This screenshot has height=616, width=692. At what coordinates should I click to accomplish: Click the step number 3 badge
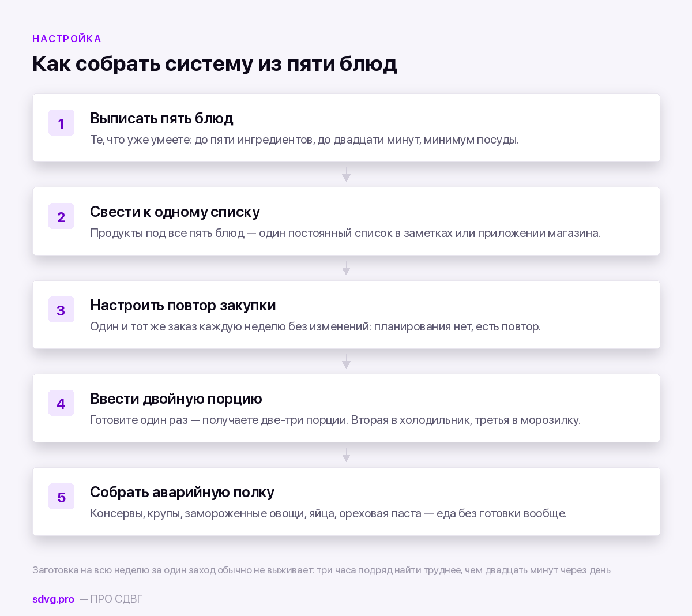tap(61, 310)
